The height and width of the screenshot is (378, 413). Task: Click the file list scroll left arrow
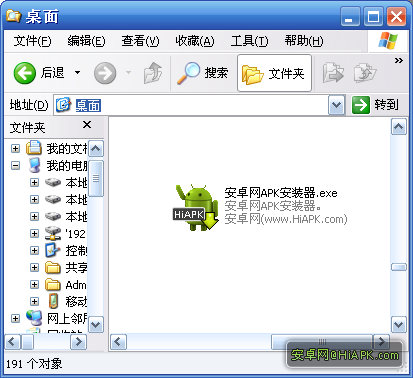[x=118, y=342]
